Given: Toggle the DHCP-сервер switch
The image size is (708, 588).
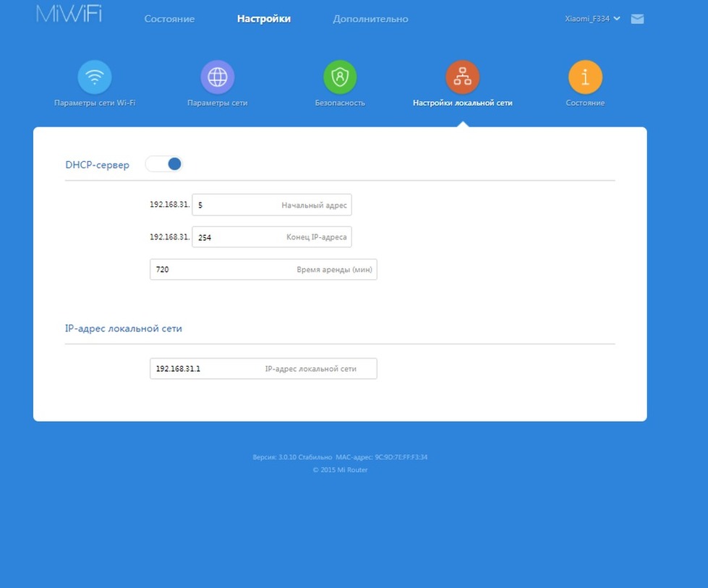Looking at the screenshot, I should pos(164,164).
